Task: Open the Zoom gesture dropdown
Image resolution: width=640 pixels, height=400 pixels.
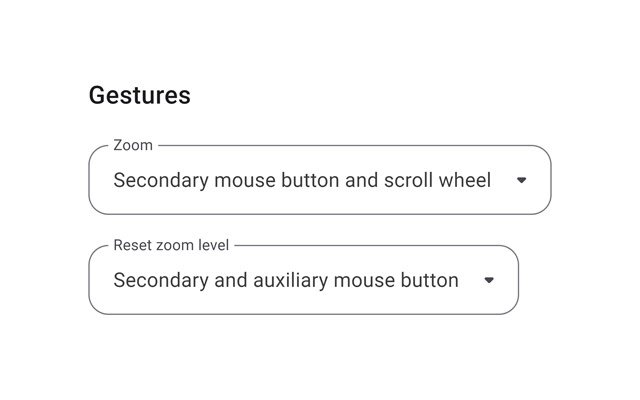Action: [x=320, y=181]
